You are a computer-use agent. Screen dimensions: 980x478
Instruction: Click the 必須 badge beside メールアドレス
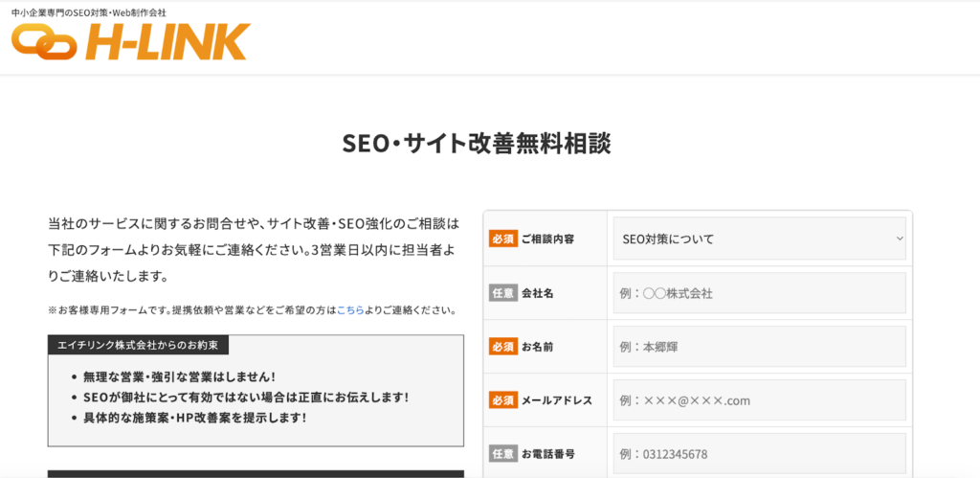click(x=502, y=400)
